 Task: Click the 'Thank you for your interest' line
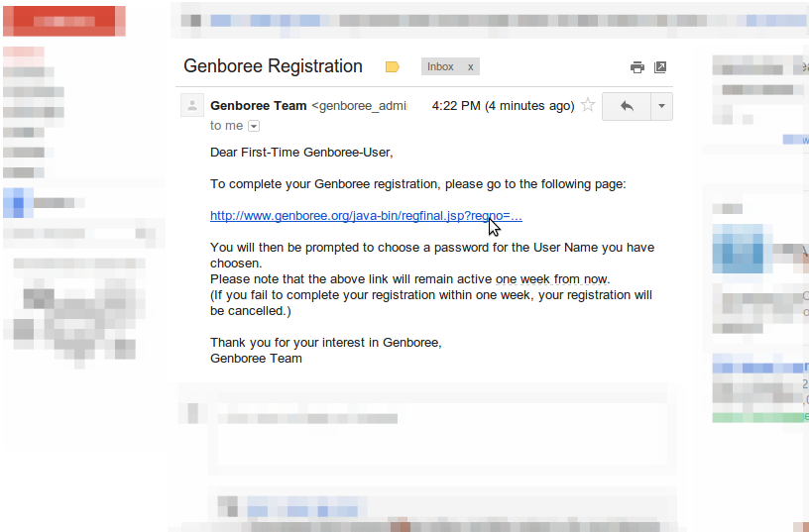coord(325,343)
